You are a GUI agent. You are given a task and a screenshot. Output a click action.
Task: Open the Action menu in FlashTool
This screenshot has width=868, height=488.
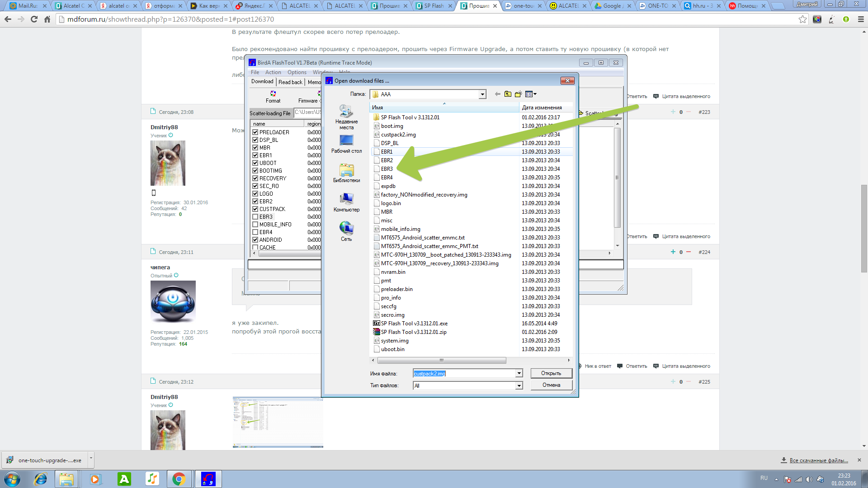pyautogui.click(x=273, y=72)
